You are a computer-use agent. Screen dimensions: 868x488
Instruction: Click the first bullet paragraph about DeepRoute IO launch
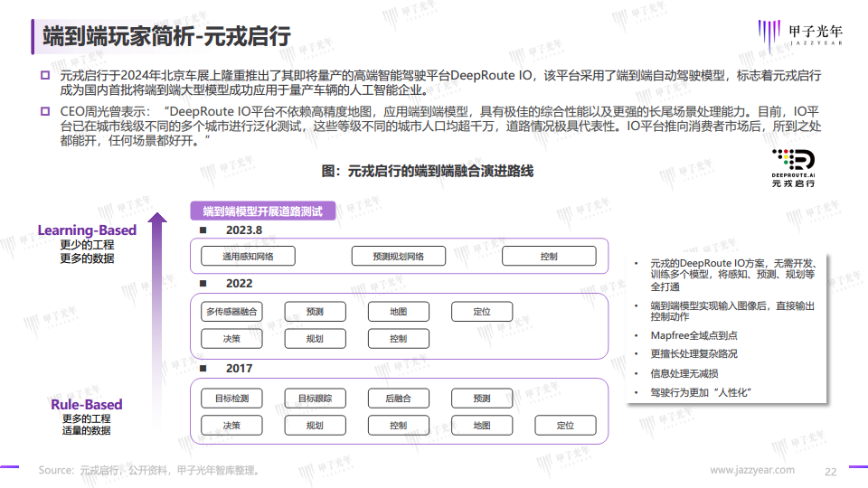click(440, 82)
